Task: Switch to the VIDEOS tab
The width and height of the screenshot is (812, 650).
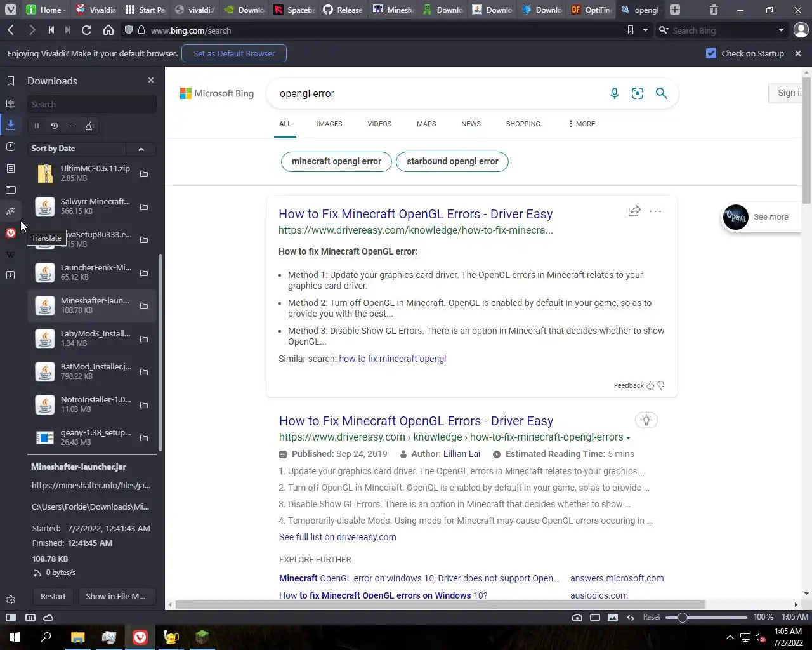Action: (379, 124)
